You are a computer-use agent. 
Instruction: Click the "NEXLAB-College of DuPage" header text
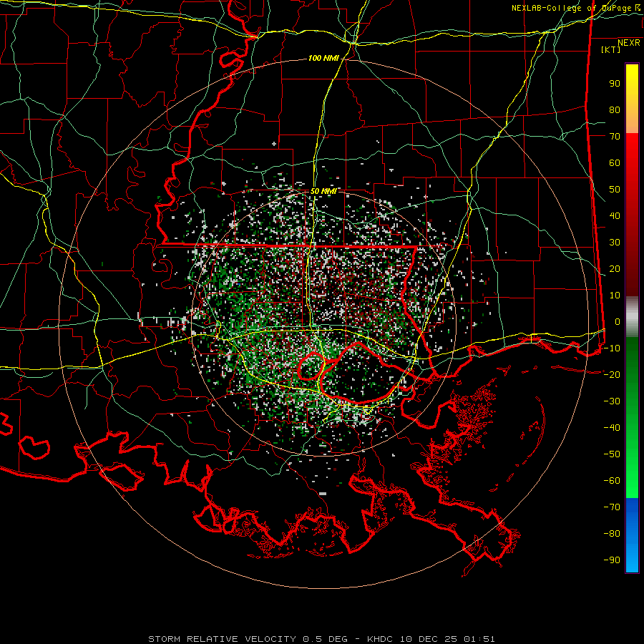(x=571, y=8)
